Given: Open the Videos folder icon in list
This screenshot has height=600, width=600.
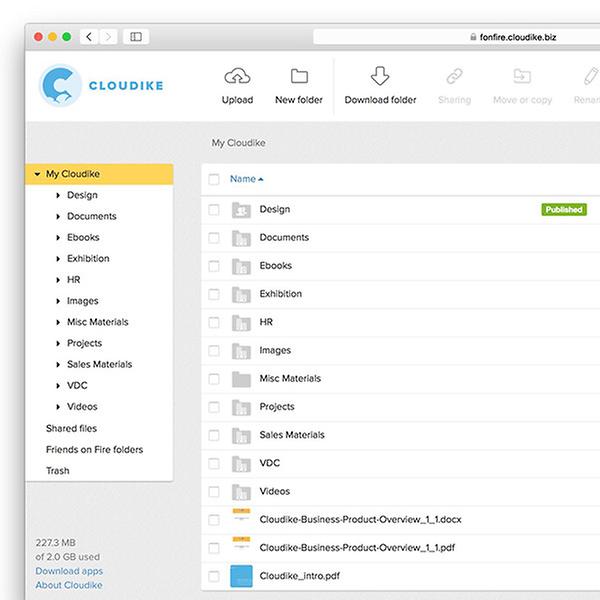Looking at the screenshot, I should pos(241,492).
